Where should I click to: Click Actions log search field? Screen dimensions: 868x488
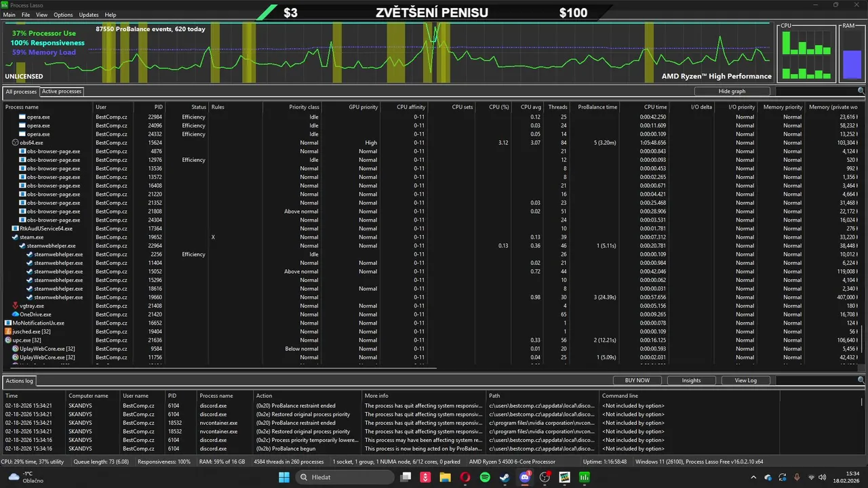pos(816,380)
